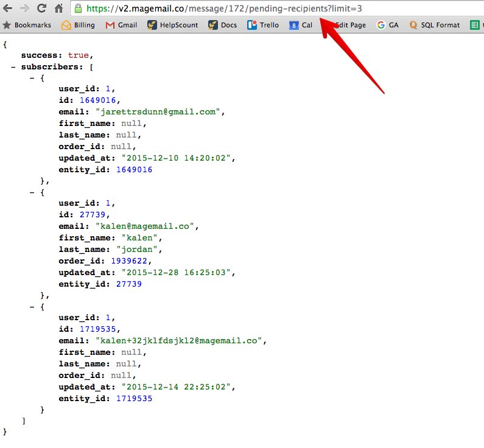This screenshot has height=448, width=484.
Task: Click the green padlock security icon
Action: click(x=77, y=9)
